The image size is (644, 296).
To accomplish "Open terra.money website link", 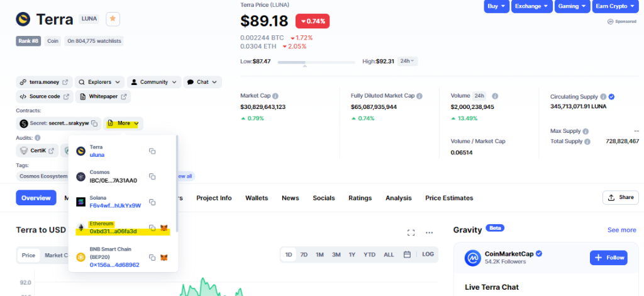I will [45, 83].
